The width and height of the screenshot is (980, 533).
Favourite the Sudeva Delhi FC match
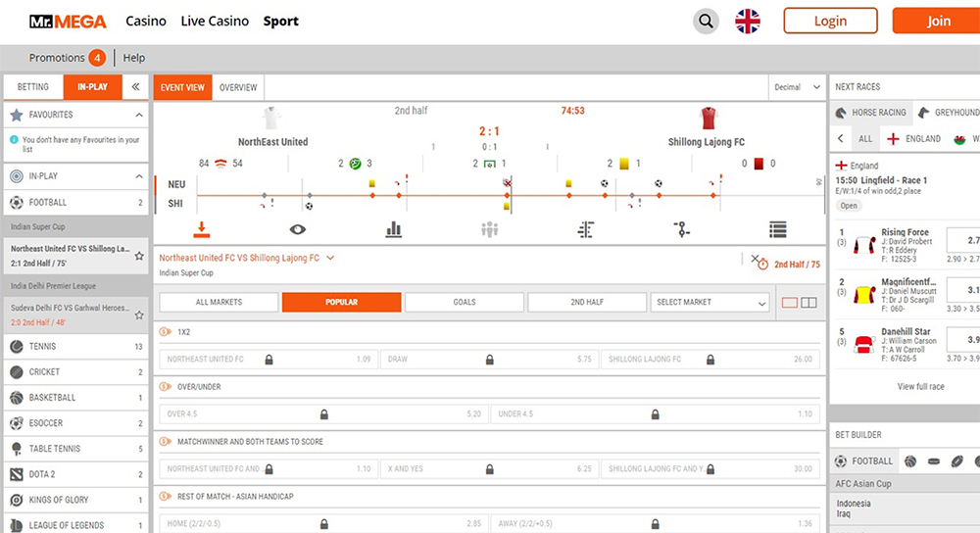point(139,315)
